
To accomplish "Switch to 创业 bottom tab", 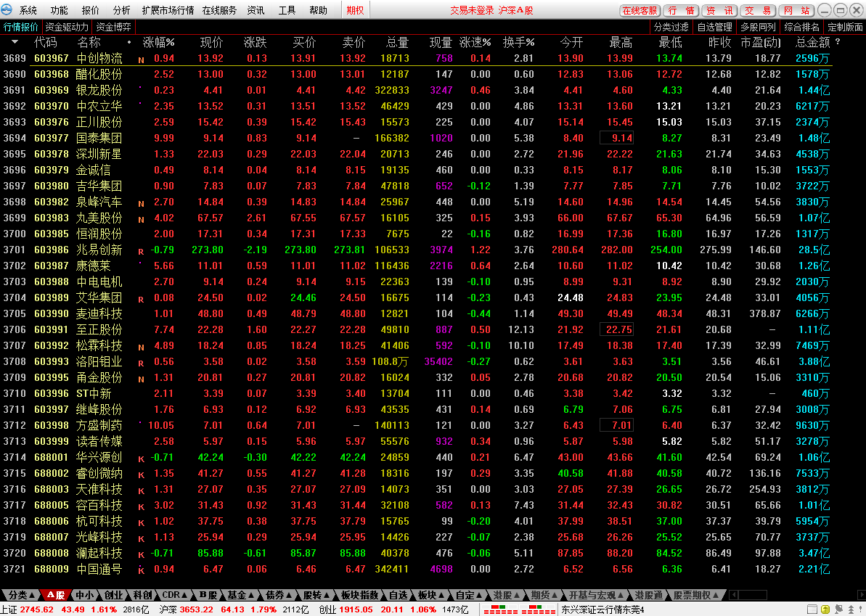I will 113,595.
